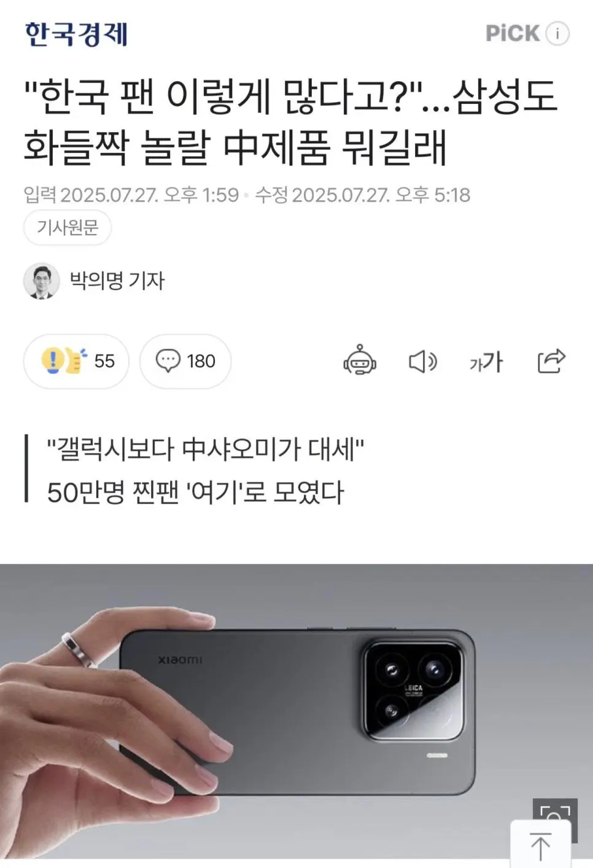
Task: Jump to top with arrow button
Action: click(541, 845)
